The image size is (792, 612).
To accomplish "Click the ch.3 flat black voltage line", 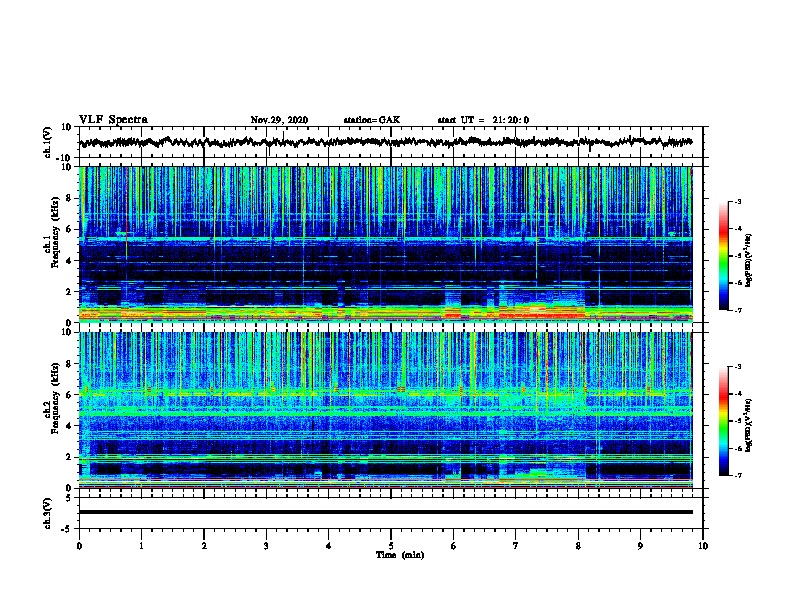I will pyautogui.click(x=385, y=512).
